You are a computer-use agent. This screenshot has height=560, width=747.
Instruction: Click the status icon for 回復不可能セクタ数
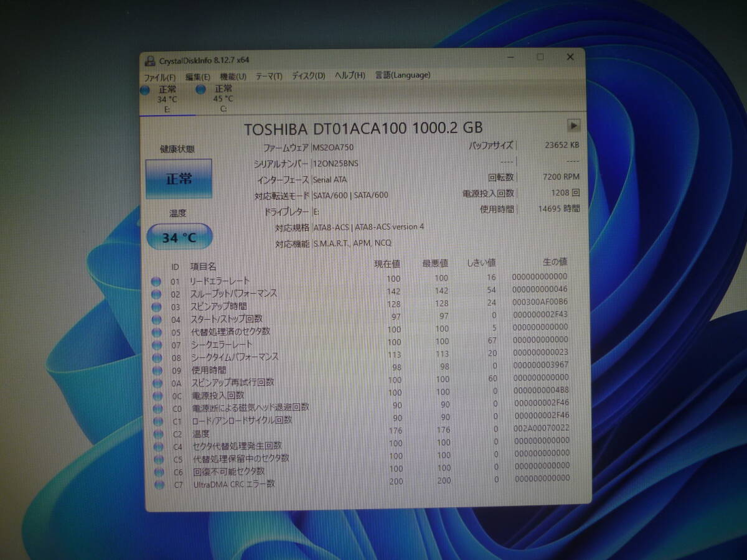point(159,472)
